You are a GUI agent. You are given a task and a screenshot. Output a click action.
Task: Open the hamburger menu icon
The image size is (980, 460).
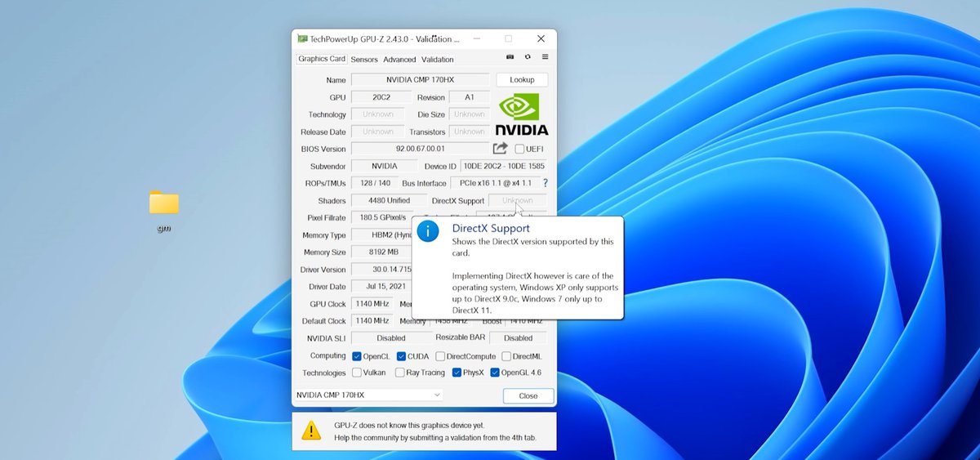545,58
